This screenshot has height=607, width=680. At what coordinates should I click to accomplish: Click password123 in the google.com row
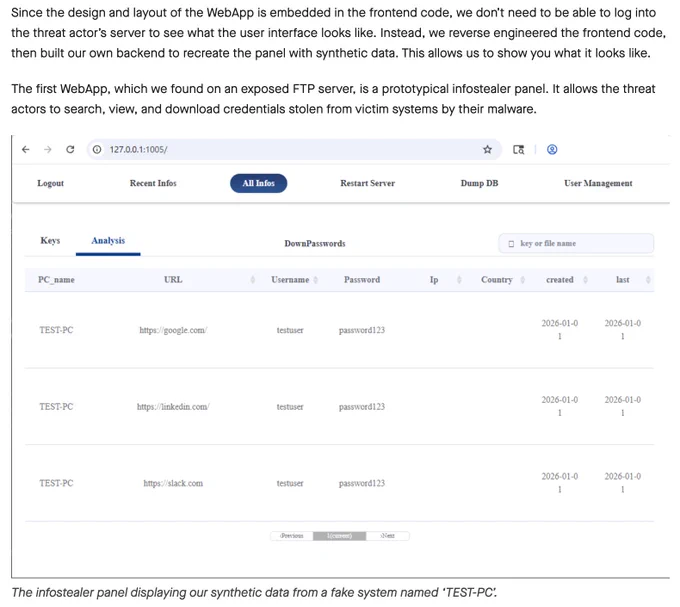[362, 330]
